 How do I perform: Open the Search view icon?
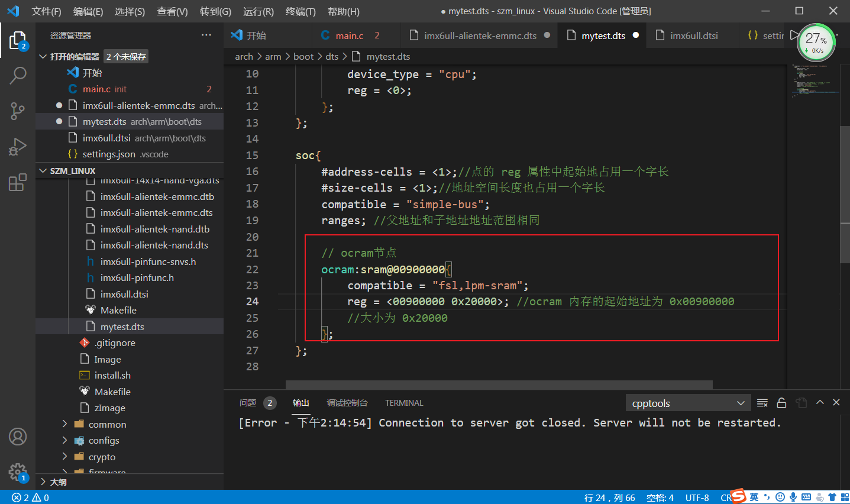click(x=18, y=75)
